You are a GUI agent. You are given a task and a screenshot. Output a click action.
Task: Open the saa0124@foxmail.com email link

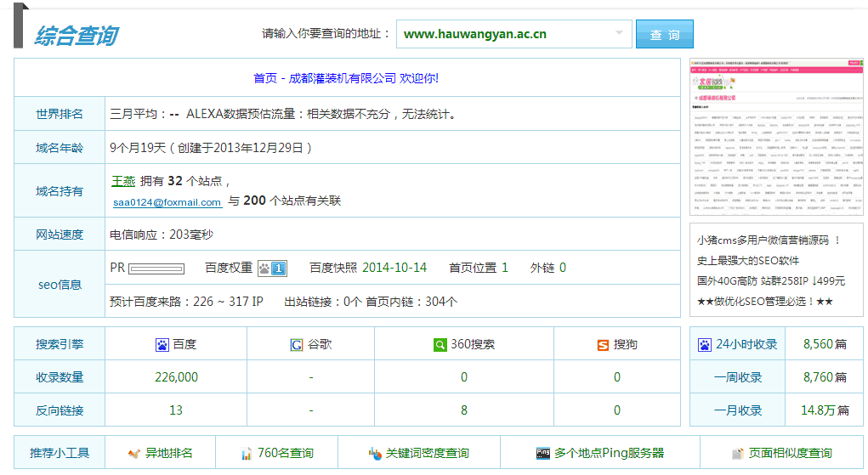(x=167, y=202)
